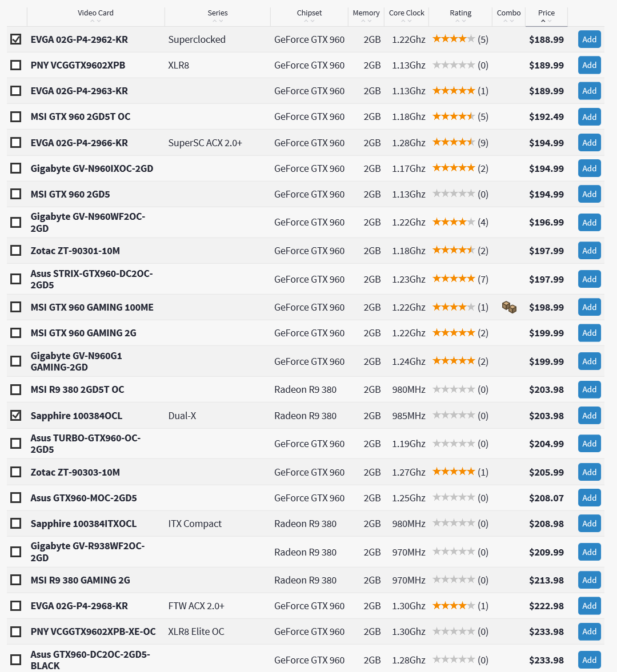
Task: Click descending arrow under Series header
Action: coord(221,21)
